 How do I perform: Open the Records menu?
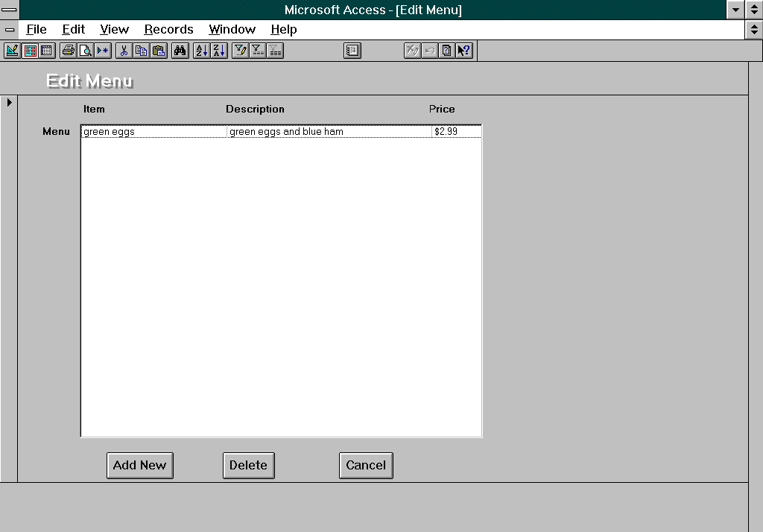coord(168,30)
